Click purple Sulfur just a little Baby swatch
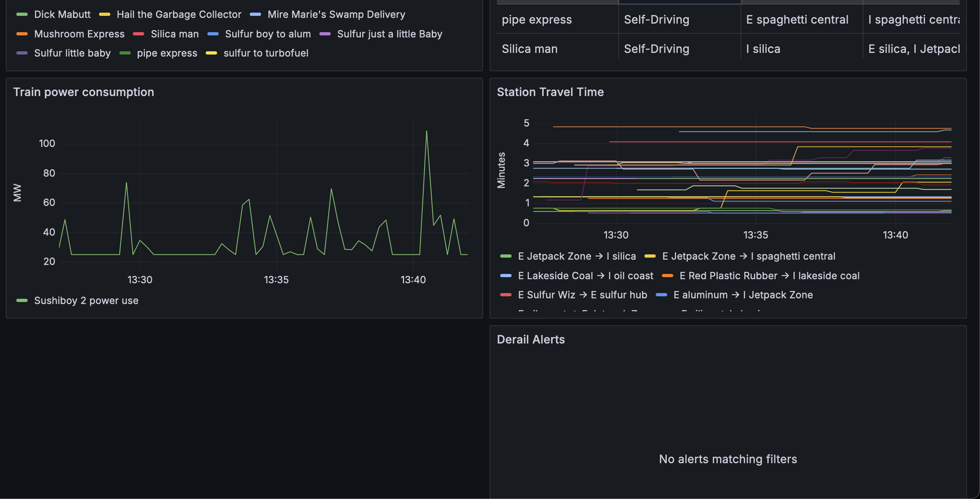Viewport: 980px width, 499px height. point(325,34)
